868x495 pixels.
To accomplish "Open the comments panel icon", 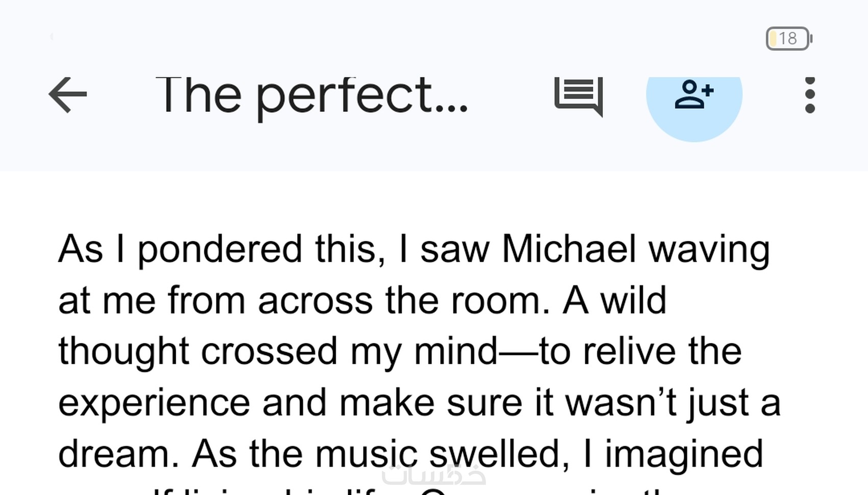I will tap(578, 96).
